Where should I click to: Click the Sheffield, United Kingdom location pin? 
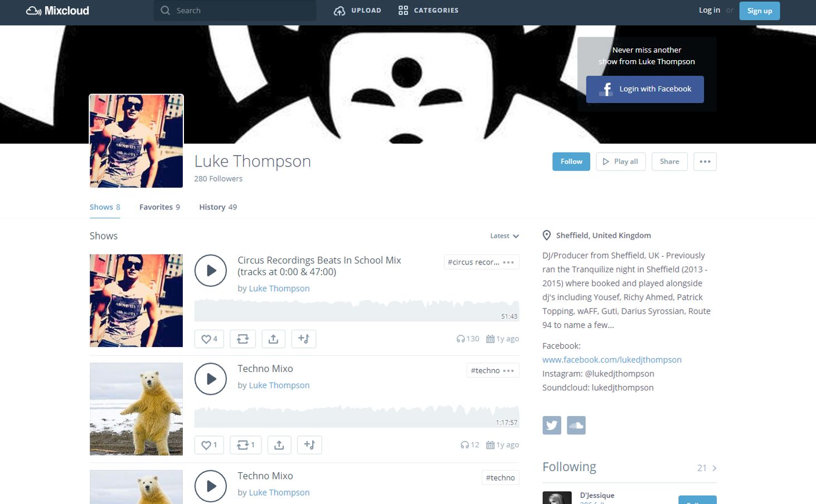tap(547, 236)
